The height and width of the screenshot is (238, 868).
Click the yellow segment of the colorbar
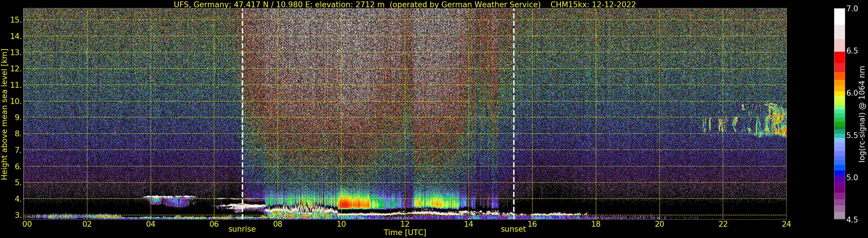(839, 94)
